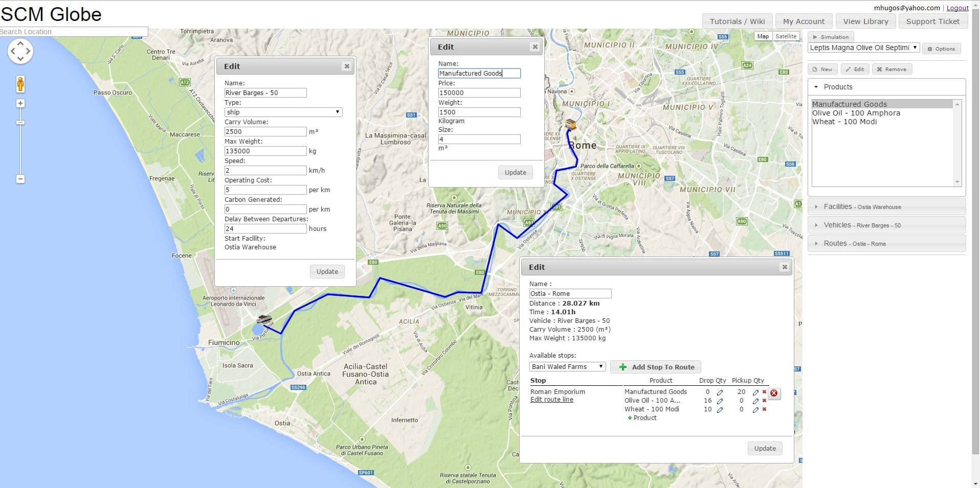Create a New item

[x=822, y=69]
